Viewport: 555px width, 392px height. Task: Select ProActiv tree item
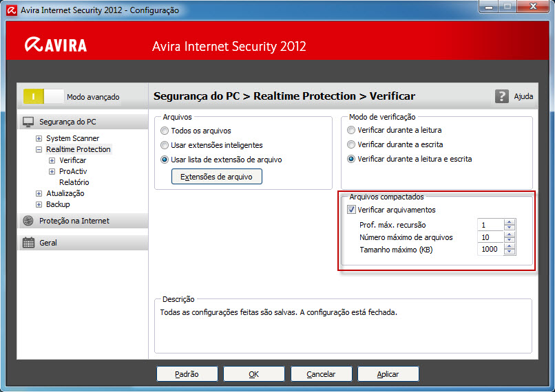(x=73, y=171)
